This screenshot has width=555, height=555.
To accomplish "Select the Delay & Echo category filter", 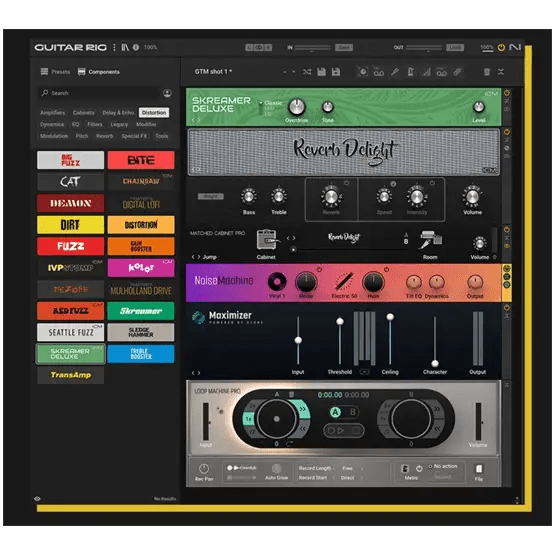I will pos(118,113).
